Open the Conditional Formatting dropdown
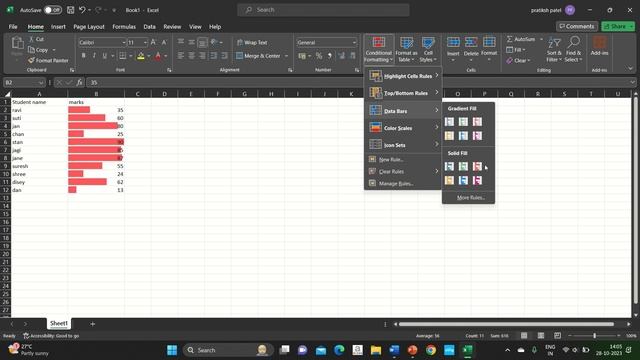 coord(378,49)
